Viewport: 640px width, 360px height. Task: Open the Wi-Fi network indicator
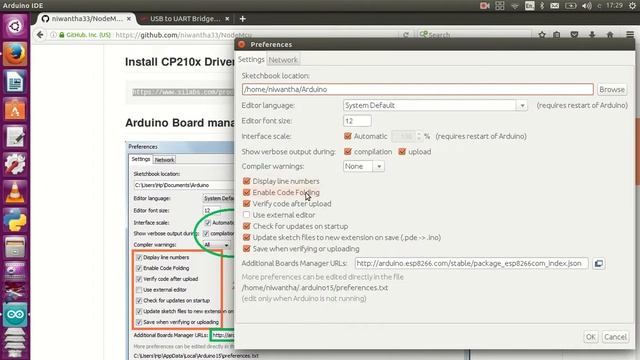click(515, 6)
